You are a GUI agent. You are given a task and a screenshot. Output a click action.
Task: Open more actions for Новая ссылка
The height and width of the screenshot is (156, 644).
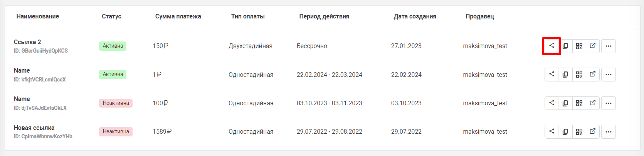point(609,131)
